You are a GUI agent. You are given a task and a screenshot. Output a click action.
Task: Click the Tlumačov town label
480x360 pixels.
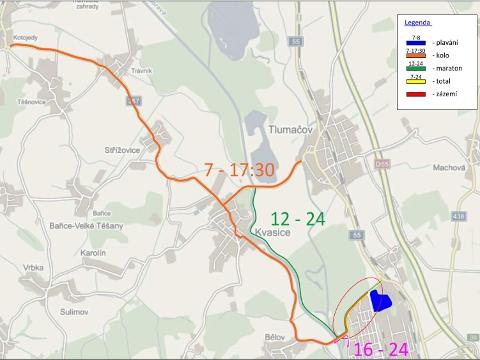[x=291, y=130]
